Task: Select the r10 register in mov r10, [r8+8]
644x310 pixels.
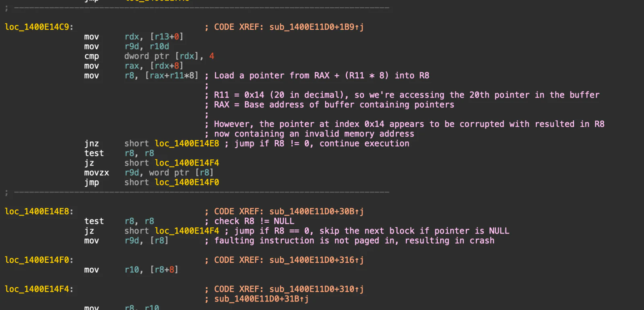Action: (x=132, y=270)
